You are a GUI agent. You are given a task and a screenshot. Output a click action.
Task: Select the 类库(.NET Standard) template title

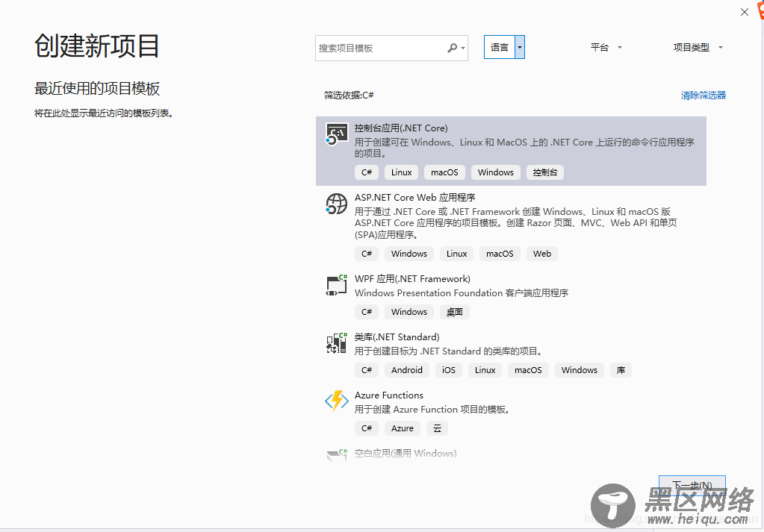397,337
